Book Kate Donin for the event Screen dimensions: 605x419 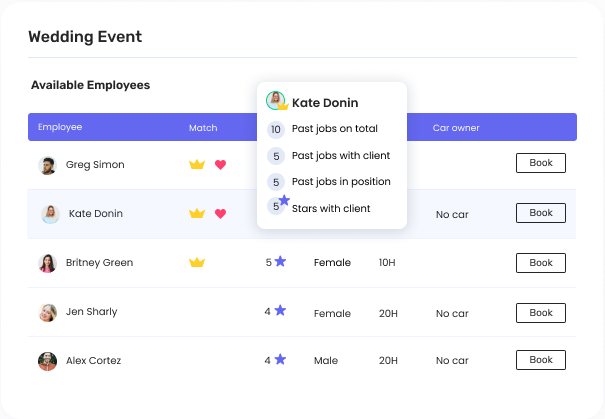[x=540, y=213]
